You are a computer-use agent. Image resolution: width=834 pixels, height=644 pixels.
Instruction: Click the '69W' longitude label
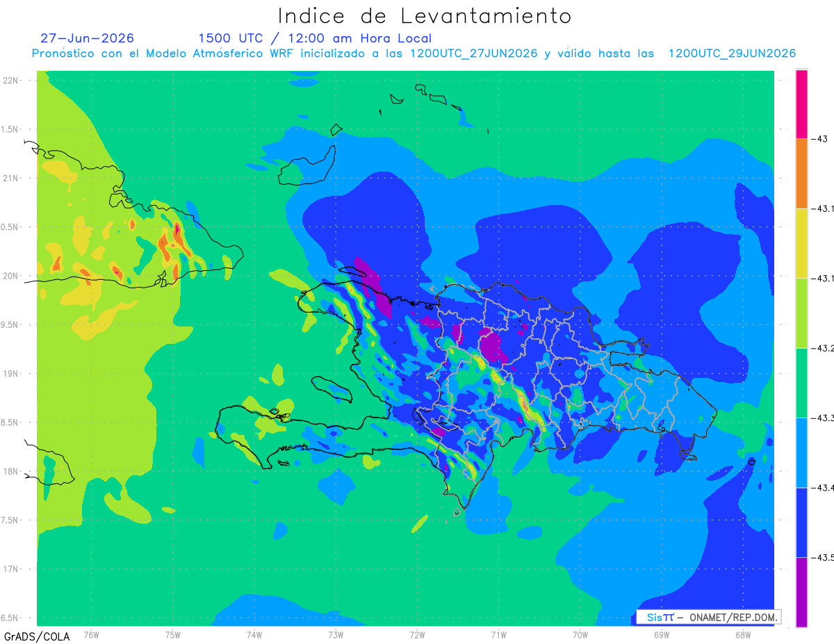pos(661,634)
